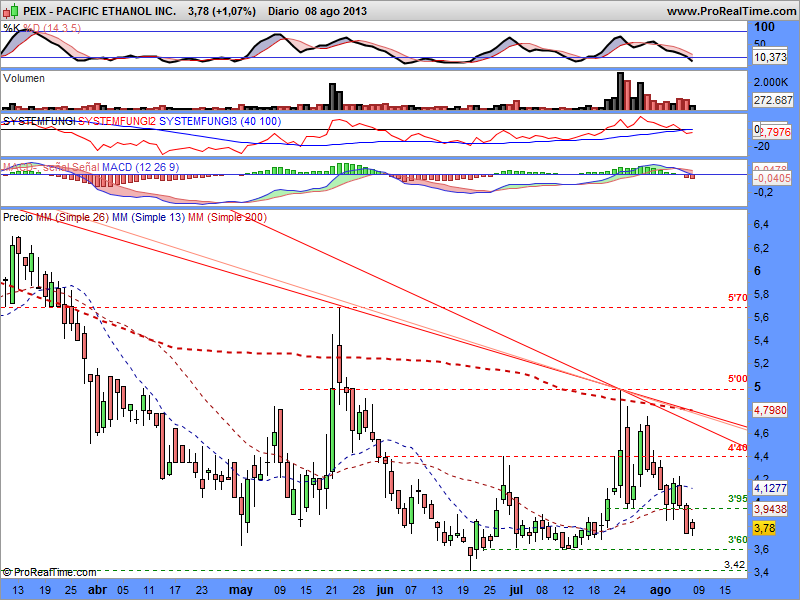Click the red SYSTEMFUNGI2 indicator label
This screenshot has height=600, width=800.
pos(117,121)
